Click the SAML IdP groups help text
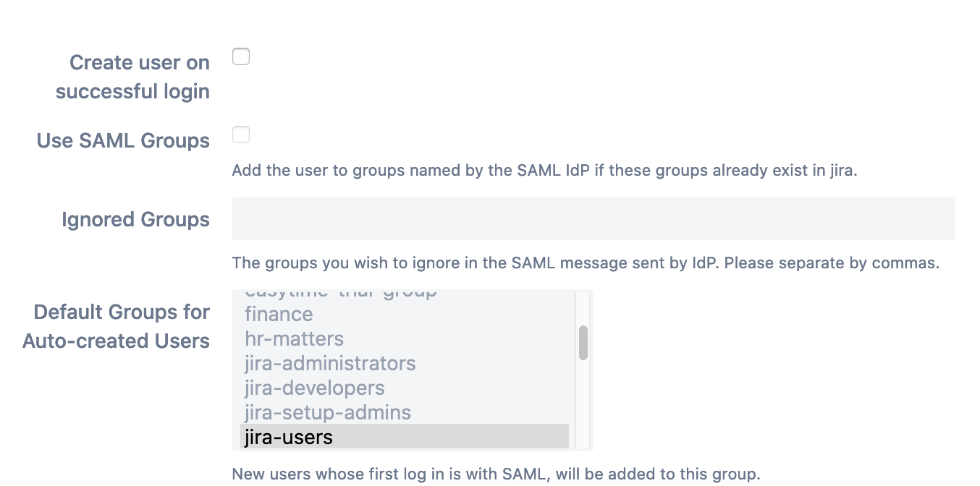This screenshot has height=486, width=980. tap(544, 171)
